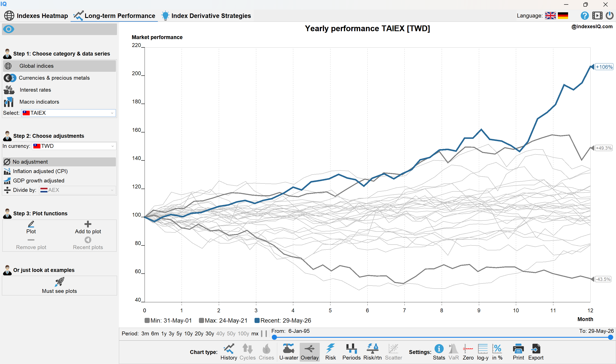Screen dimensions: 616x364
Task: Open the Indexes Heatmap tab
Action: coord(36,16)
